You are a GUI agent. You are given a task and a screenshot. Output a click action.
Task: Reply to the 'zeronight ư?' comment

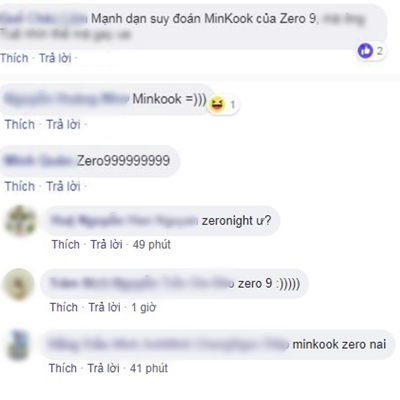(107, 244)
